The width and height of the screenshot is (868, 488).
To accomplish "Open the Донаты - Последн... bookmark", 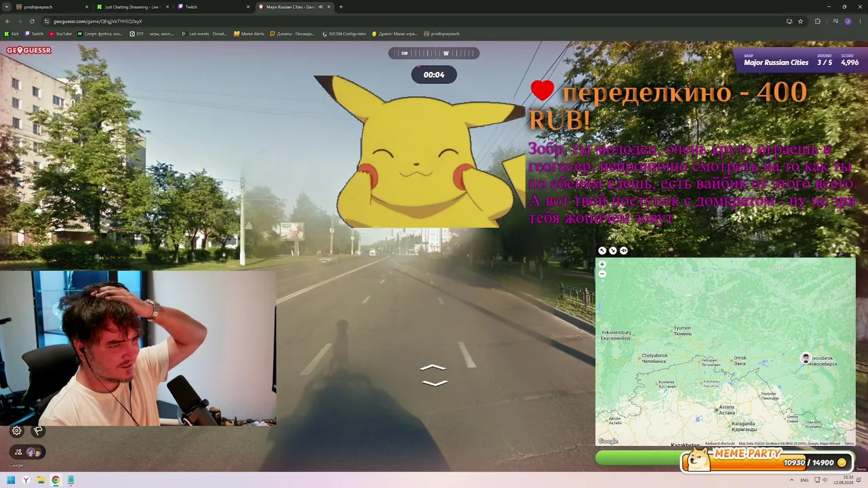I will tap(293, 34).
